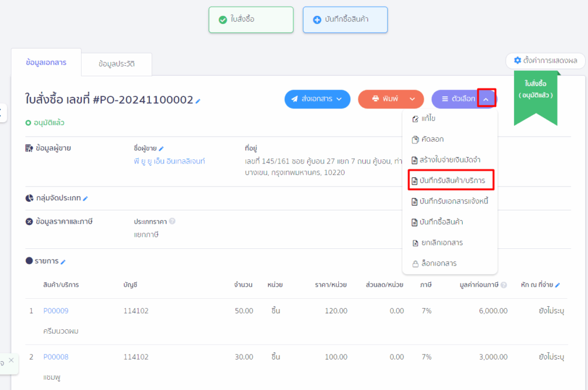This screenshot has width=588, height=390.
Task: Click the บันทึกซื้อสินค้า step button at top
Action: click(345, 19)
